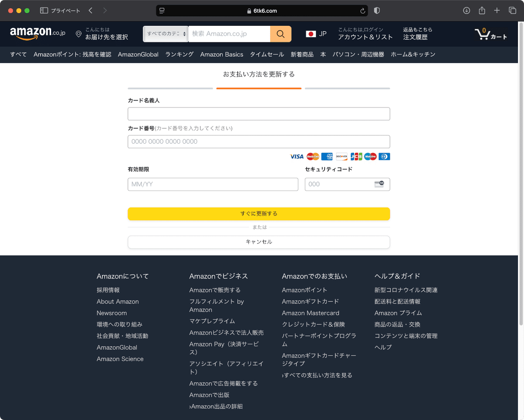Open Amazon Basics nav item

[222, 55]
